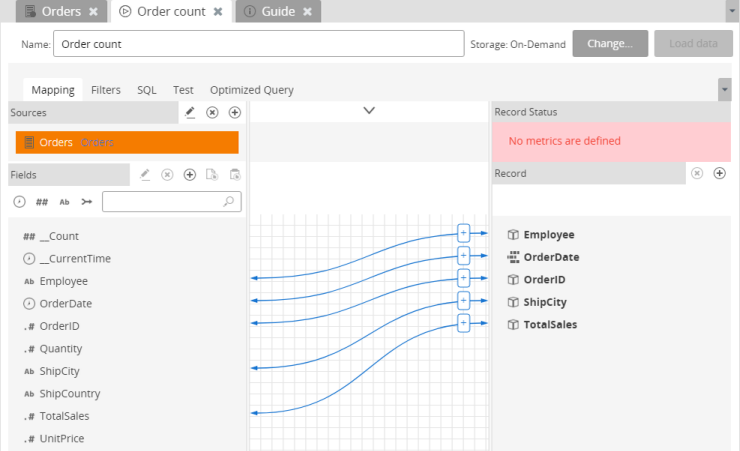
Task: Click the search magnifier icon
Action: click(x=228, y=201)
